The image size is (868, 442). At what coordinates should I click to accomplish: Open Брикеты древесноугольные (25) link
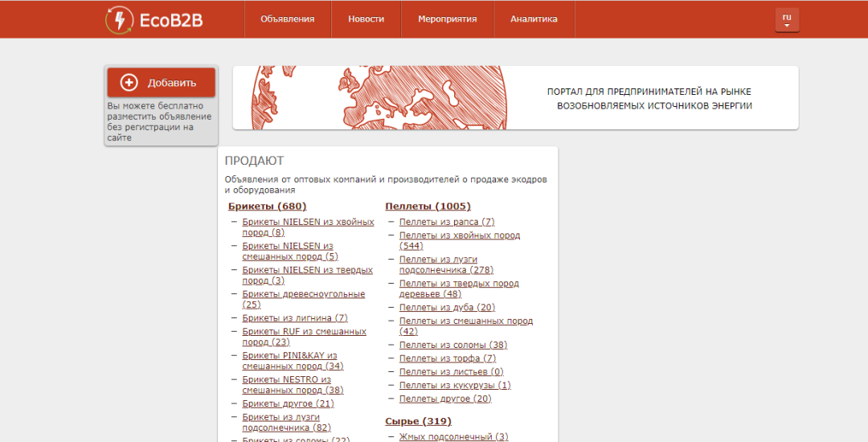click(x=303, y=299)
